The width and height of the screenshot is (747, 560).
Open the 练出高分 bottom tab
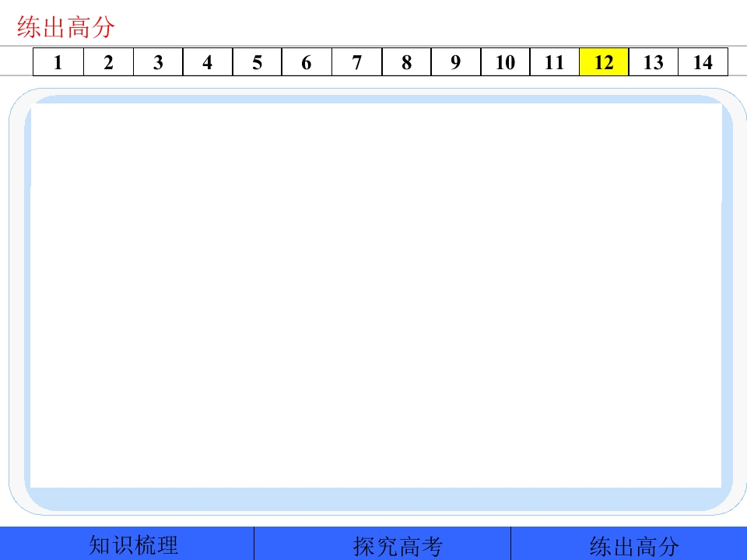[x=629, y=544]
